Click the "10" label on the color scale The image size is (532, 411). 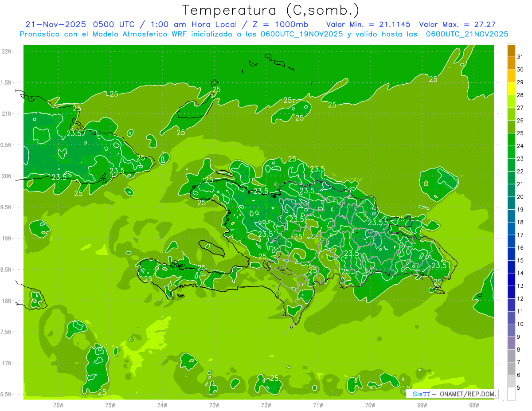click(x=520, y=324)
